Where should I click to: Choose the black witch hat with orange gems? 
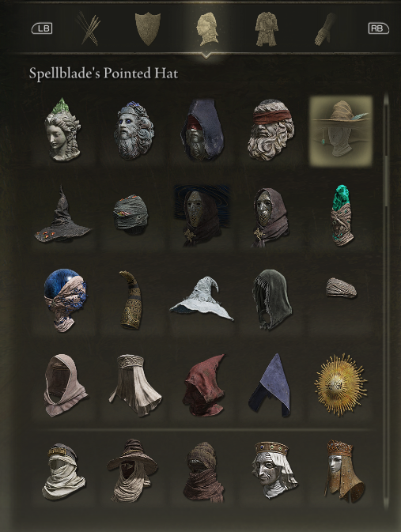[62, 214]
